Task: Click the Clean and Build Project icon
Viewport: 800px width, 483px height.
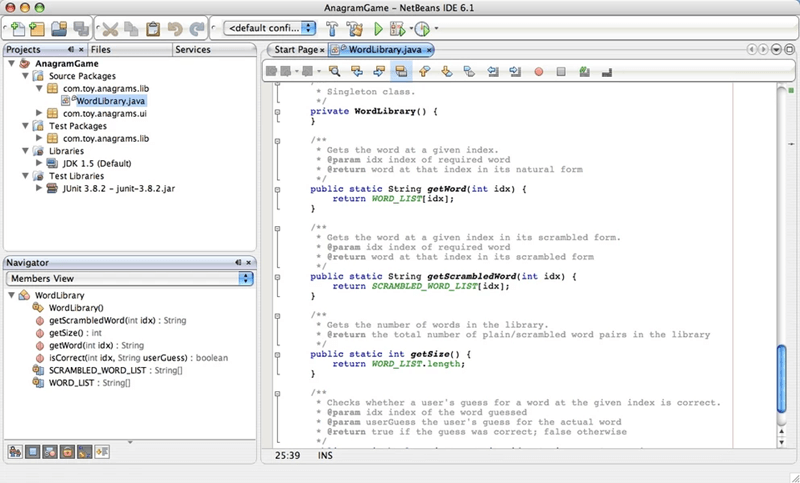Action: (355, 29)
